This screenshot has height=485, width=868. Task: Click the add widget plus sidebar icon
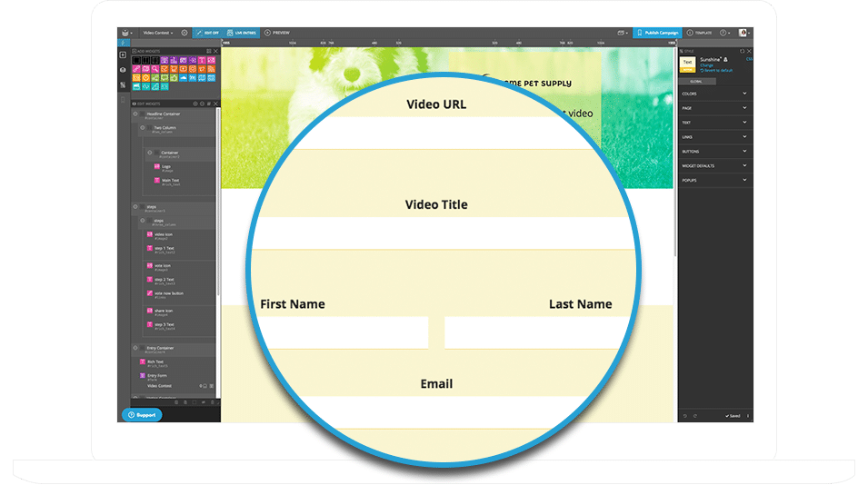(x=124, y=55)
